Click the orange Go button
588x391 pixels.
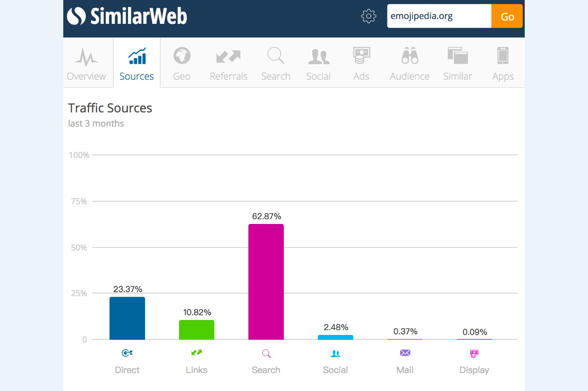point(507,16)
